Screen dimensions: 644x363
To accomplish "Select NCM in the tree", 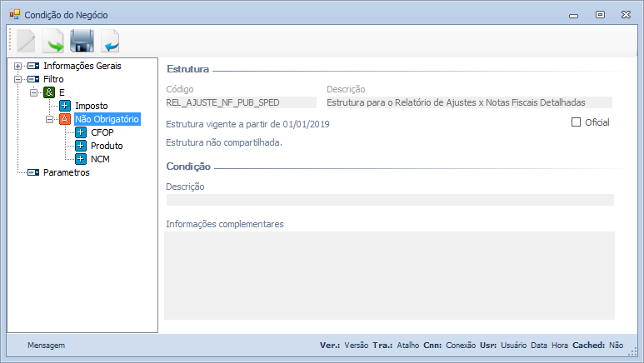I will [100, 159].
